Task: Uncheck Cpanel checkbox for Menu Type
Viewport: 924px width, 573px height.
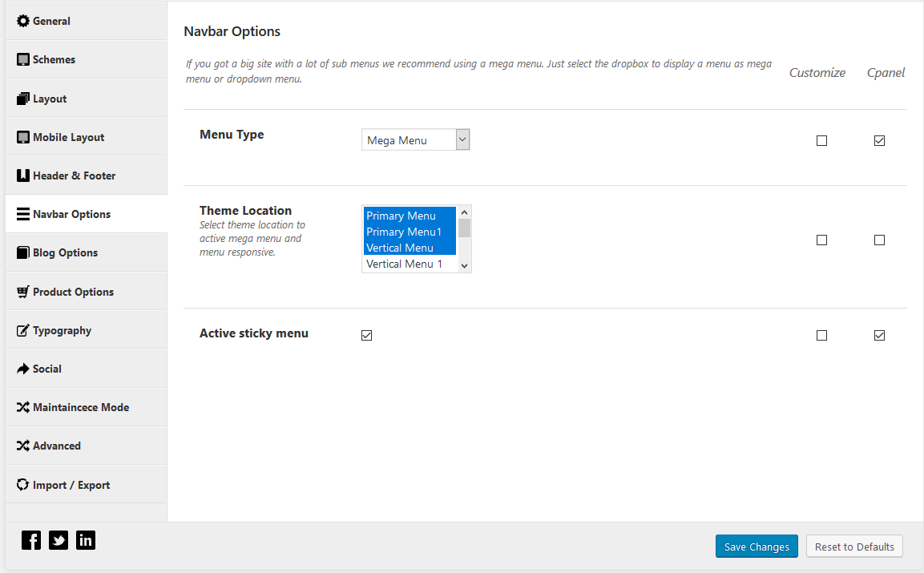Action: click(x=879, y=140)
